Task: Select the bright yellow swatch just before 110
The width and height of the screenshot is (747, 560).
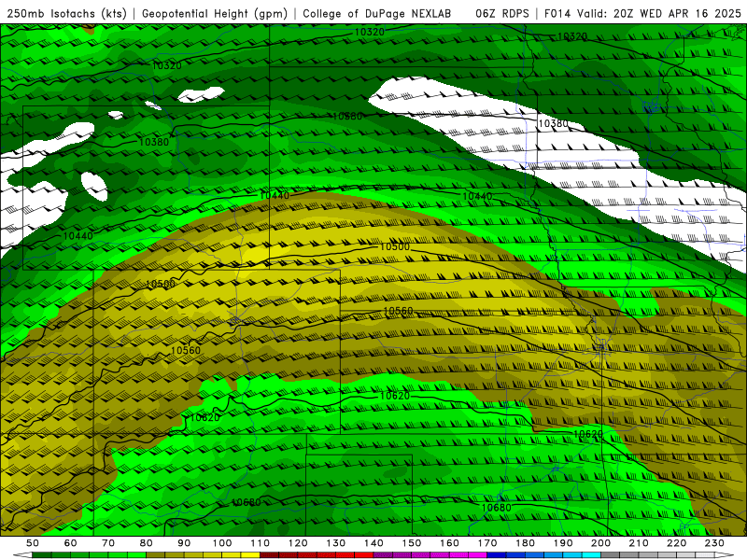Action: click(250, 554)
